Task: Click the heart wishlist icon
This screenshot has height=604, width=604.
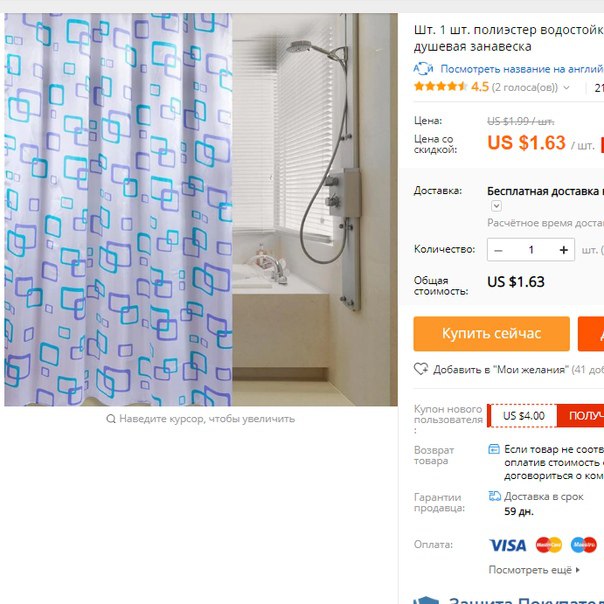Action: (x=421, y=369)
